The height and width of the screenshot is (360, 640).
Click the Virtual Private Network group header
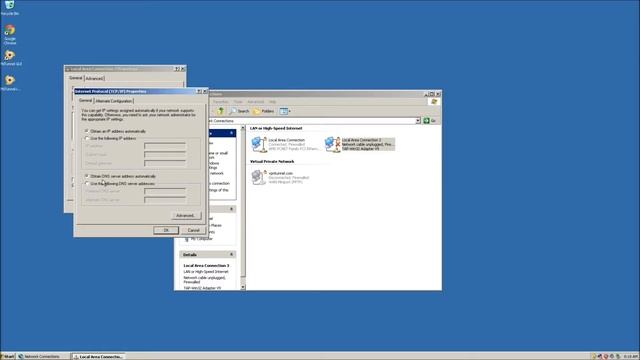[x=272, y=162]
